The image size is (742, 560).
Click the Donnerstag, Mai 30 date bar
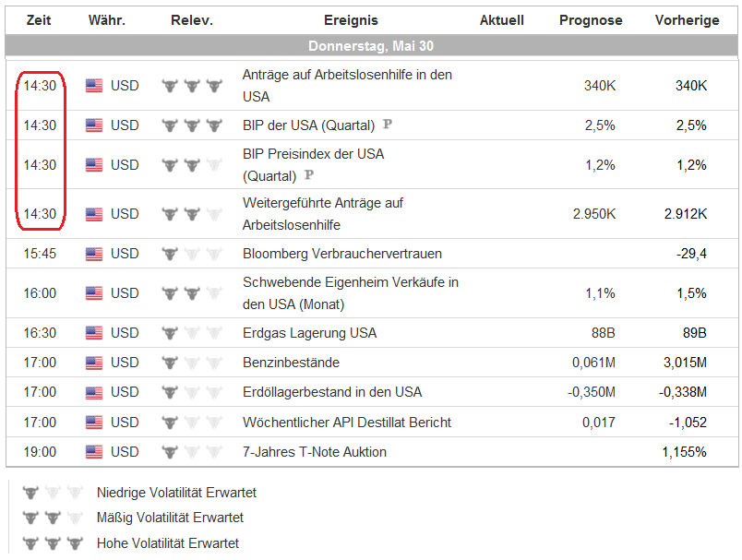(x=371, y=45)
